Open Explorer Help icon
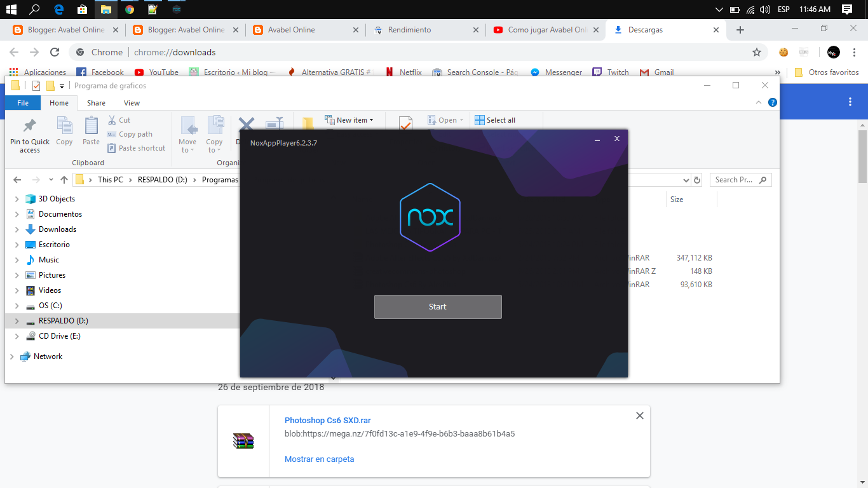Viewport: 868px width, 488px height. (773, 102)
